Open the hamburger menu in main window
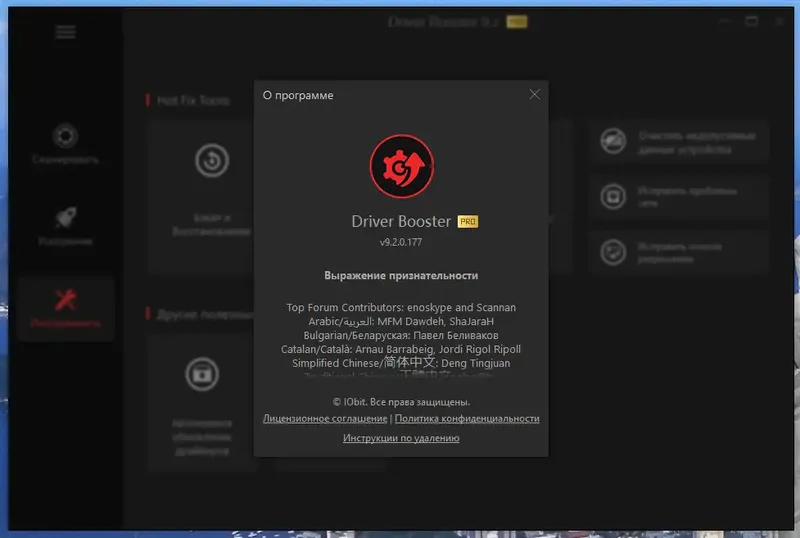Screen dimensions: 800x538 [x=65, y=32]
